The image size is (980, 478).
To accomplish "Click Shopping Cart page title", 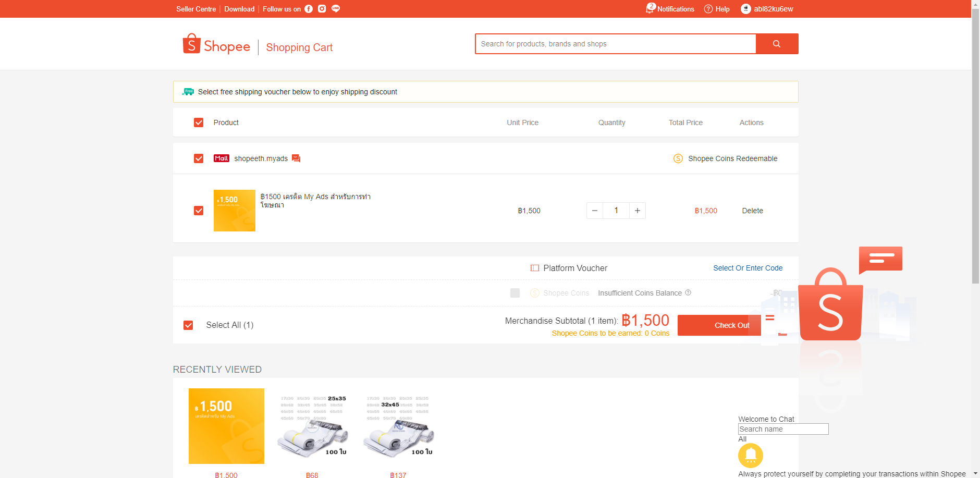I will [x=299, y=47].
